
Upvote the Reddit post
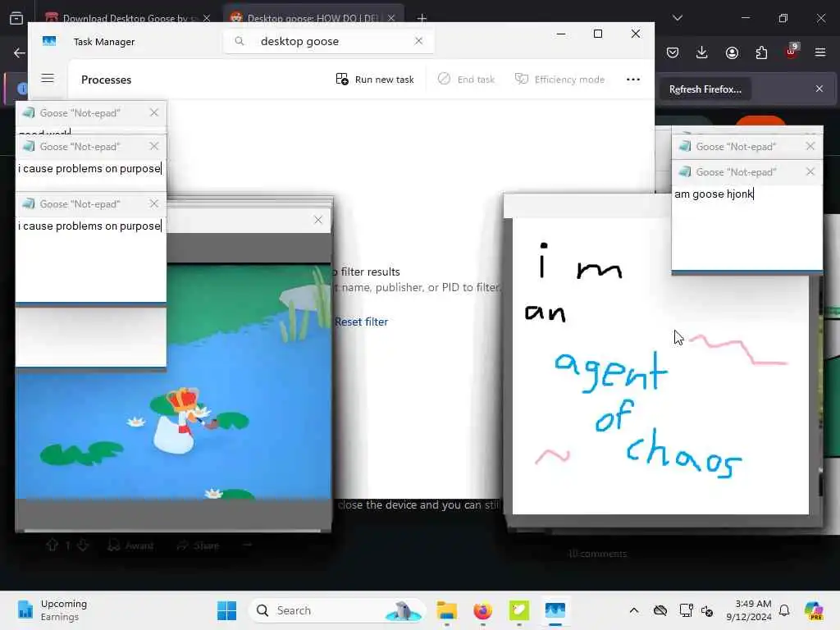(x=52, y=546)
